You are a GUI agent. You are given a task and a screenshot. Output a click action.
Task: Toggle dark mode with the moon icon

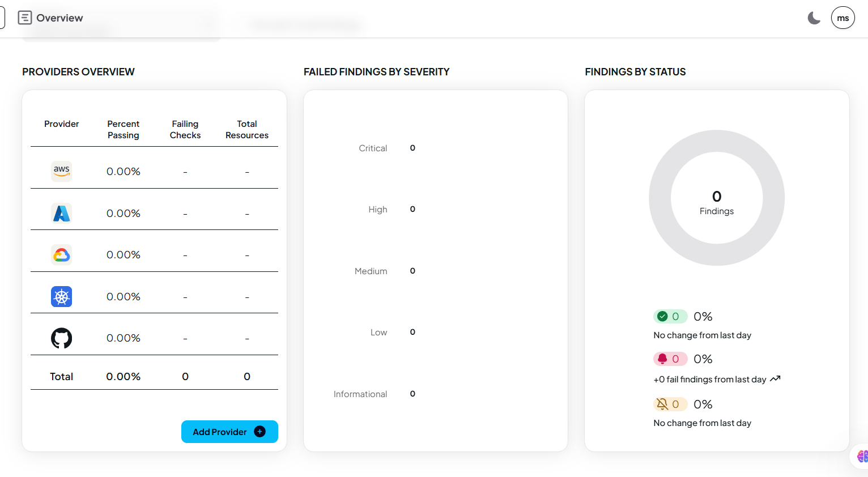(x=814, y=18)
